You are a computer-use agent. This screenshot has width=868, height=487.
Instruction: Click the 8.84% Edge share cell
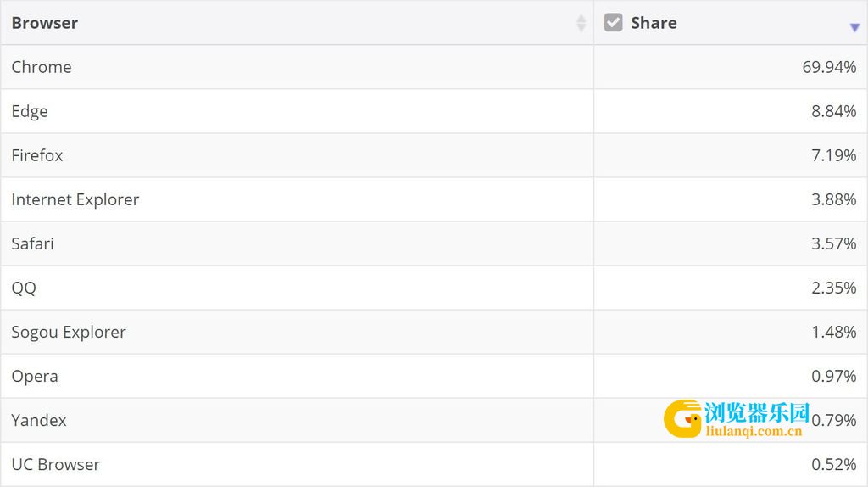833,111
